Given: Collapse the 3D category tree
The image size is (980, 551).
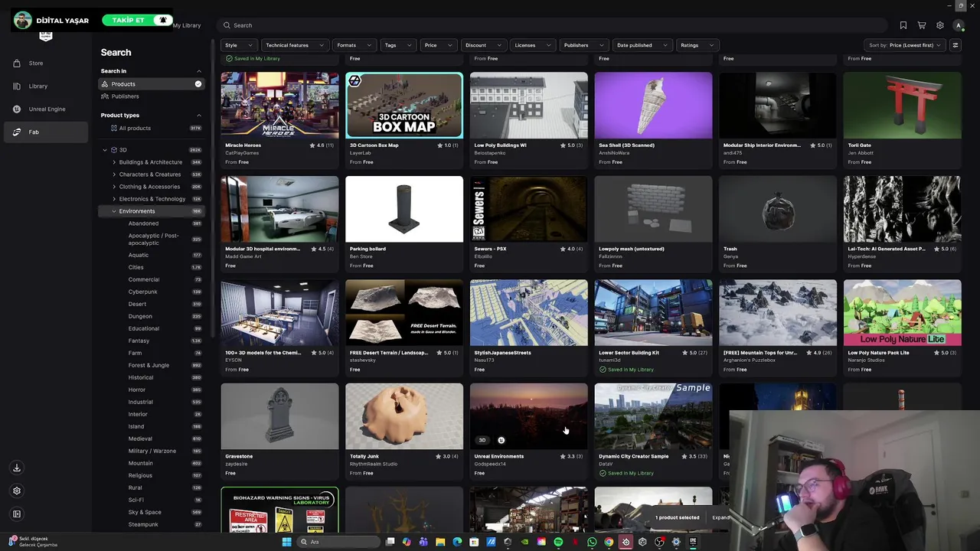Looking at the screenshot, I should point(105,150).
